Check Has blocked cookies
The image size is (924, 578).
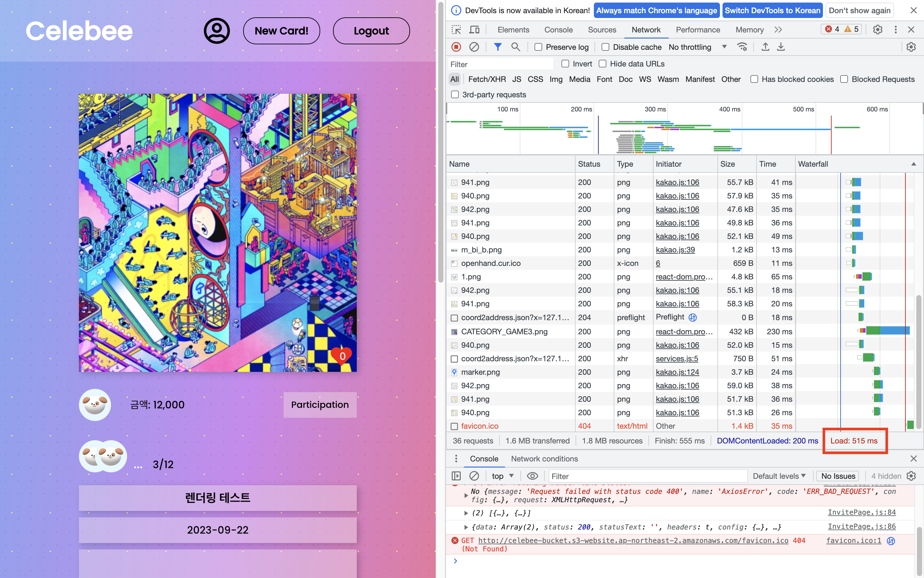click(754, 79)
